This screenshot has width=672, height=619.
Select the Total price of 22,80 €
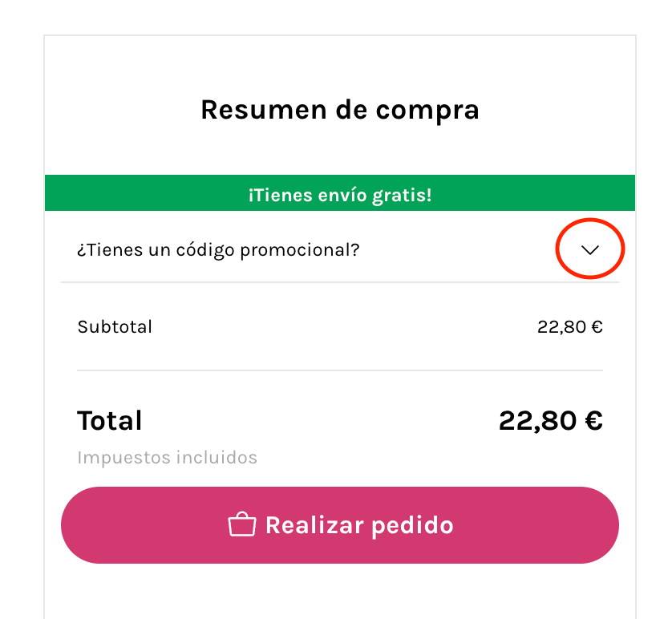click(550, 420)
